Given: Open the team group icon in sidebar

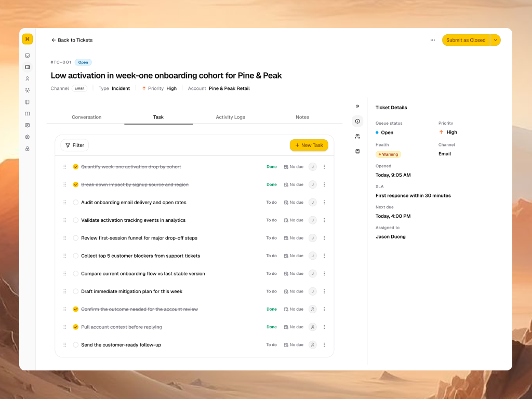Looking at the screenshot, I should 28,90.
